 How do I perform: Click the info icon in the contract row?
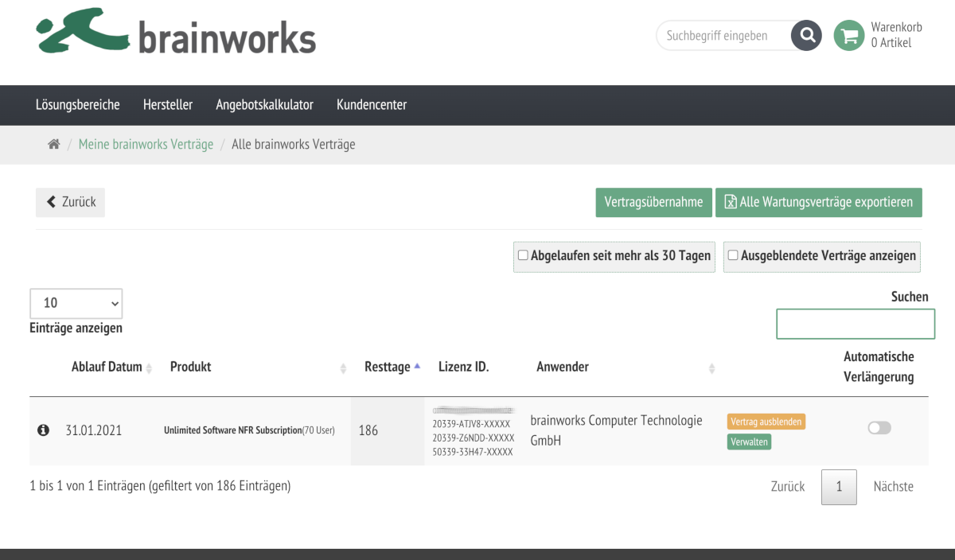click(x=44, y=430)
